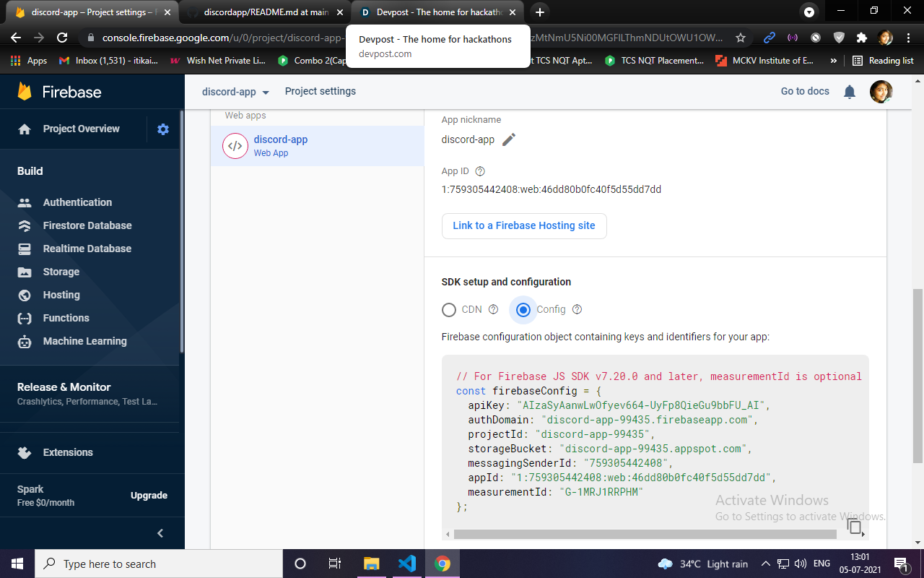
Task: Open Task View on taskbar
Action: pyautogui.click(x=335, y=564)
